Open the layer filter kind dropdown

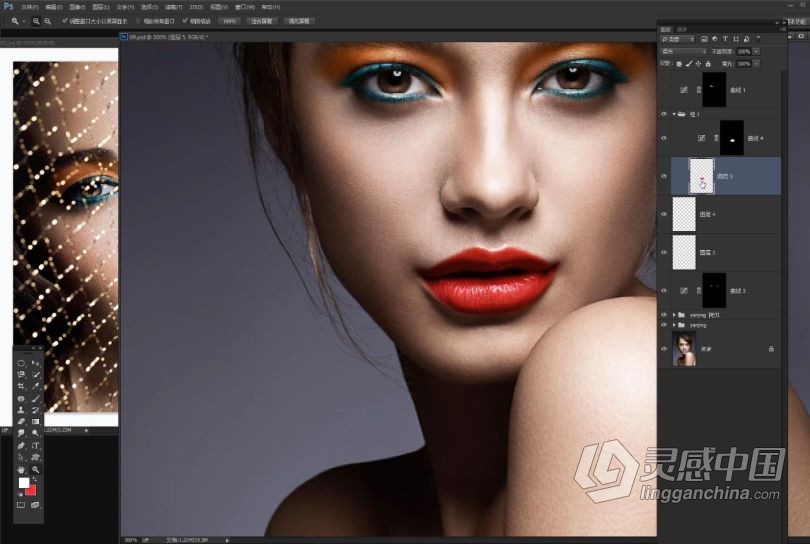[x=678, y=39]
